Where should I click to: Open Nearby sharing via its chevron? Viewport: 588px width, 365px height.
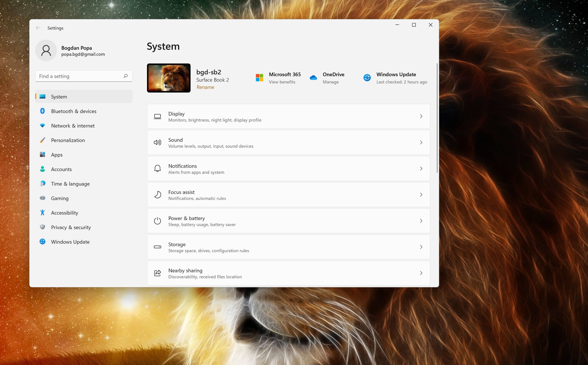click(421, 273)
